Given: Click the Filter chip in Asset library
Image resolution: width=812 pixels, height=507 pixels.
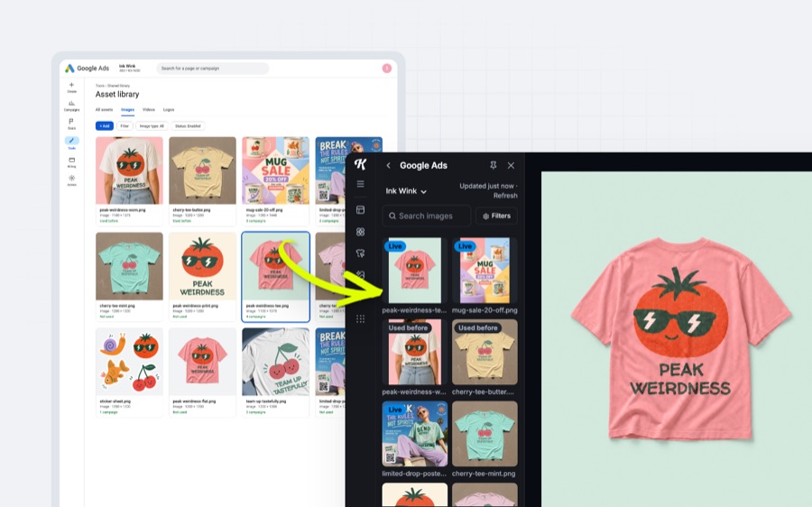Looking at the screenshot, I should (125, 125).
